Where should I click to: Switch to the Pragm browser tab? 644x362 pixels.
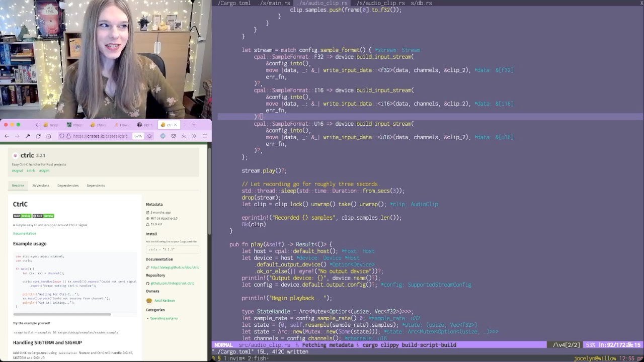[x=75, y=125]
